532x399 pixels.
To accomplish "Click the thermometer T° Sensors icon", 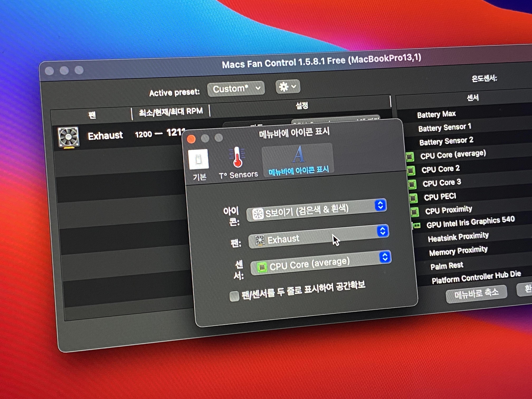I will [x=237, y=158].
